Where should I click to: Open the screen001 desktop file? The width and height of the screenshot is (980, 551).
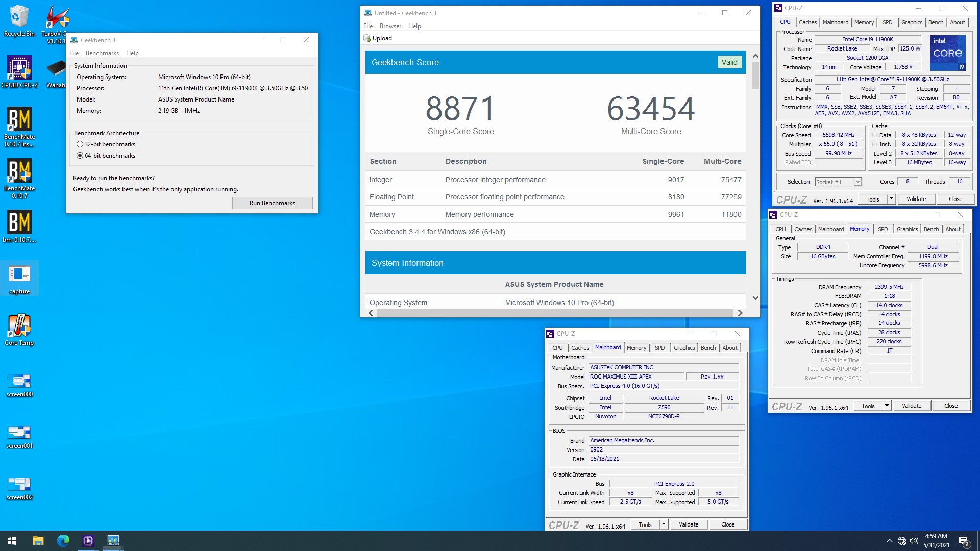point(19,437)
